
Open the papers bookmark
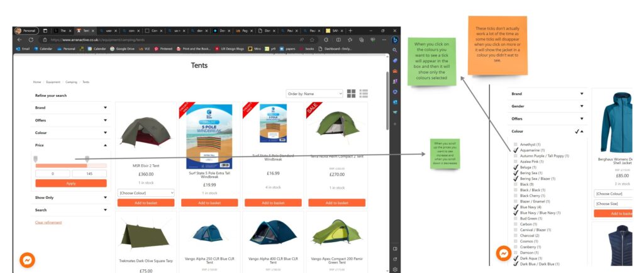coord(287,48)
